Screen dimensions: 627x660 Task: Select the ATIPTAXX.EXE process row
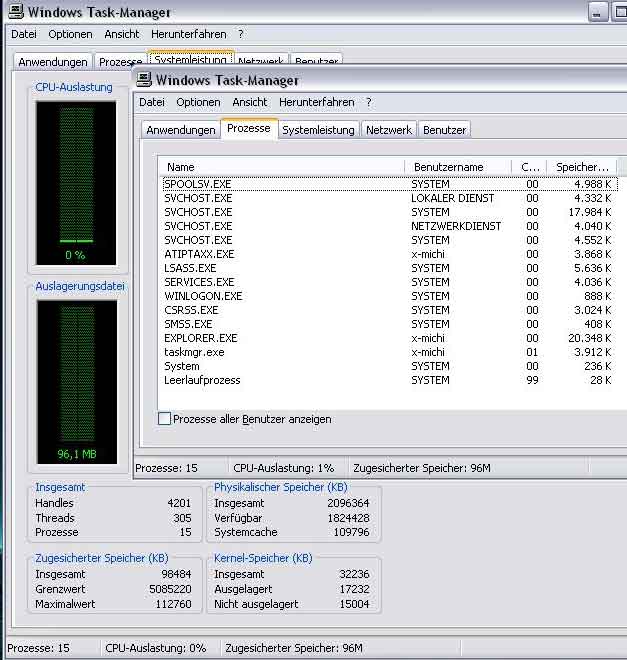pyautogui.click(x=390, y=254)
